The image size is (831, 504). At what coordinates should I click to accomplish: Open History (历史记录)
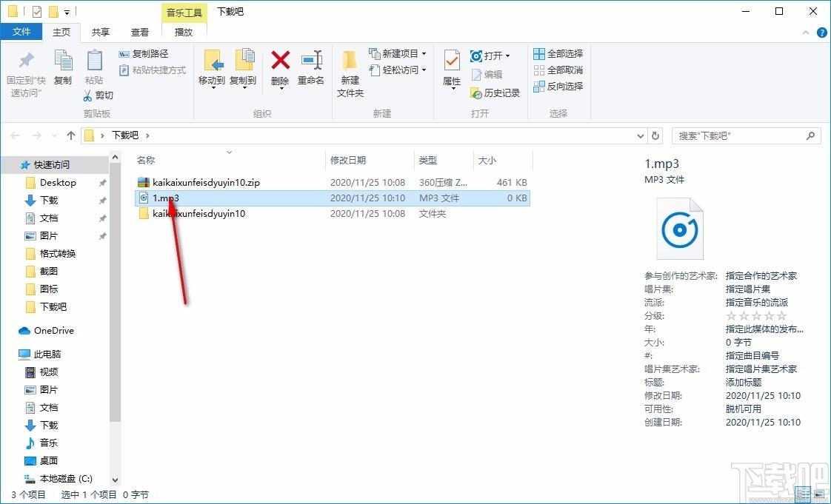coord(495,93)
